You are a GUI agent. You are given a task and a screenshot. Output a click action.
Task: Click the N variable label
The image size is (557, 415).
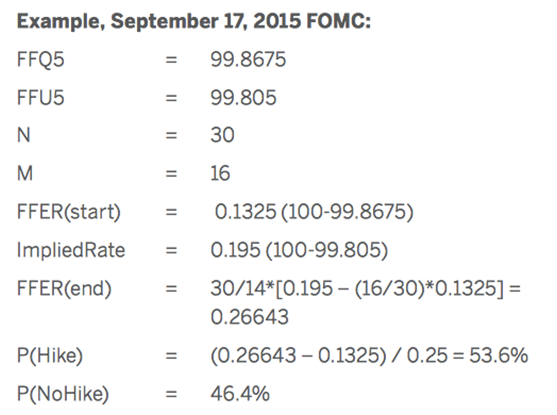[x=23, y=135]
